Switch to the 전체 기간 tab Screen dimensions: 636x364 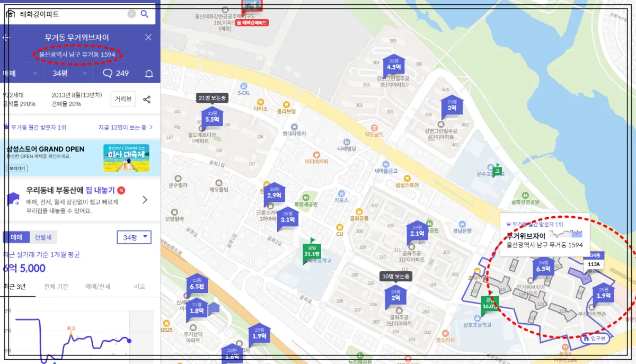tap(56, 286)
